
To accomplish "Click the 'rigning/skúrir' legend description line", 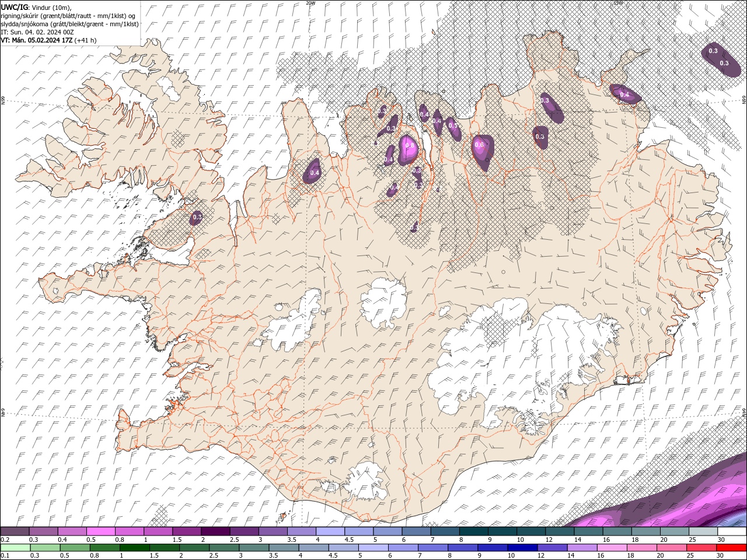I will [x=68, y=15].
